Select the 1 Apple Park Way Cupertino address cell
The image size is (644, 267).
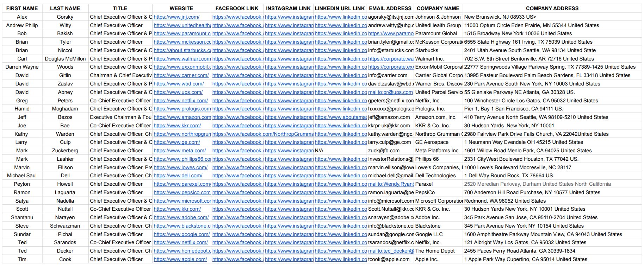tap(552, 259)
